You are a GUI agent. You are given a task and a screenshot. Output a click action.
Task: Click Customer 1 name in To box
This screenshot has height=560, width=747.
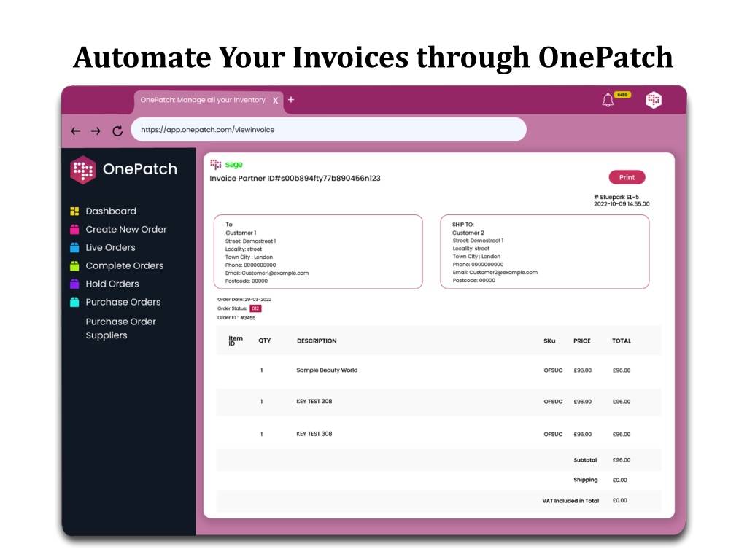click(241, 233)
